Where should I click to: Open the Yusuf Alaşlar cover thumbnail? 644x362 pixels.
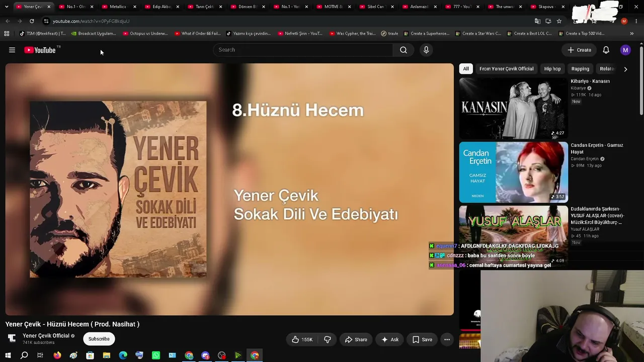[x=513, y=235]
